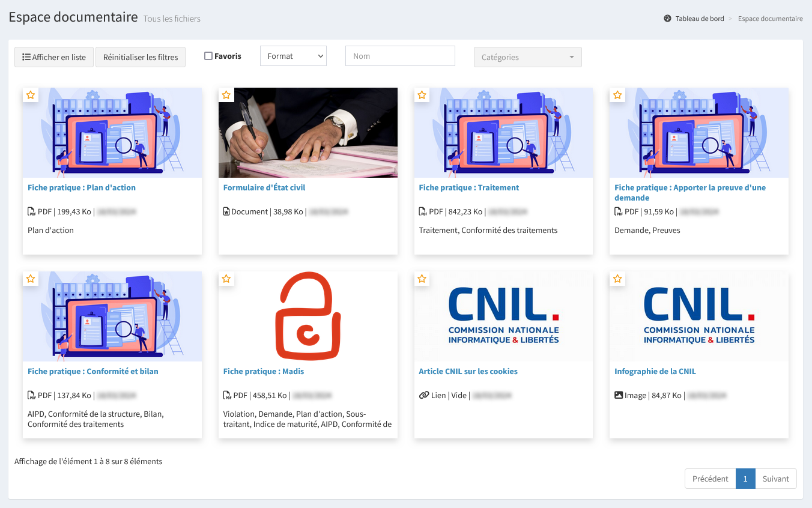This screenshot has width=812, height=508.
Task: Star the Apporter la preuve d'une demande card
Action: pos(617,95)
